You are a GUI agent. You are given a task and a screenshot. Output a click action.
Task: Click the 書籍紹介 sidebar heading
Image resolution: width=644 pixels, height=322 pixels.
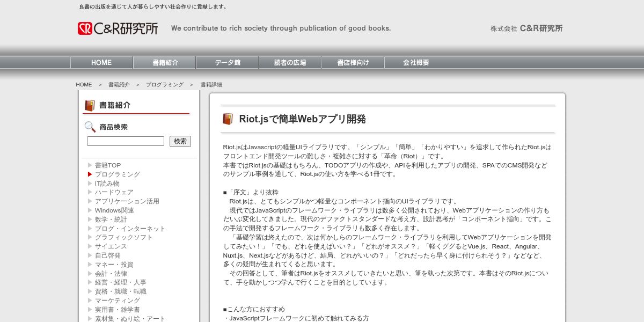click(115, 105)
